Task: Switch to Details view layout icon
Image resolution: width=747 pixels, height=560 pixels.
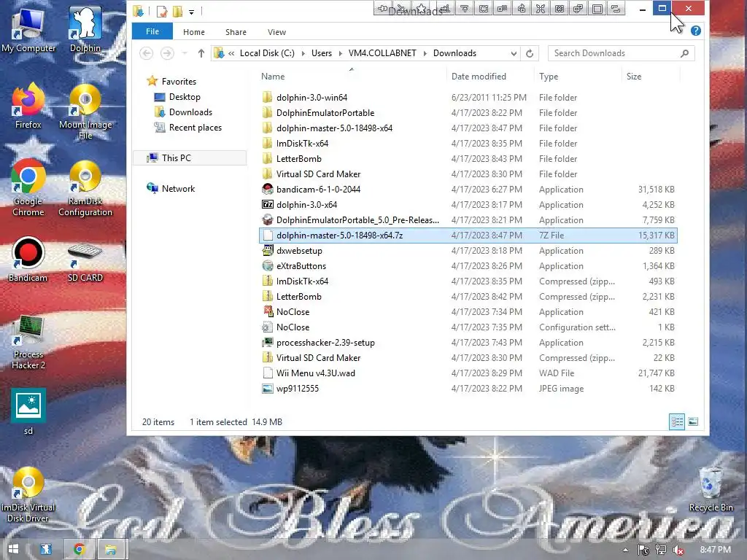Action: (x=677, y=421)
